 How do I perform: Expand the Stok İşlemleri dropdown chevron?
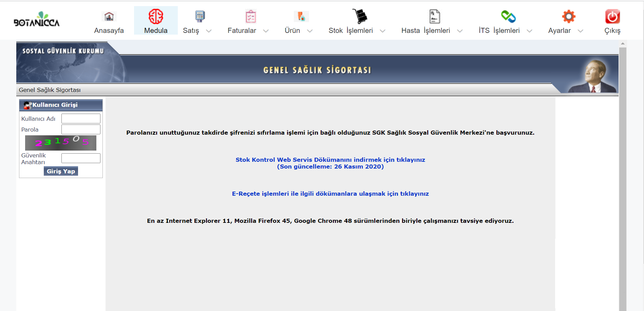(x=383, y=31)
